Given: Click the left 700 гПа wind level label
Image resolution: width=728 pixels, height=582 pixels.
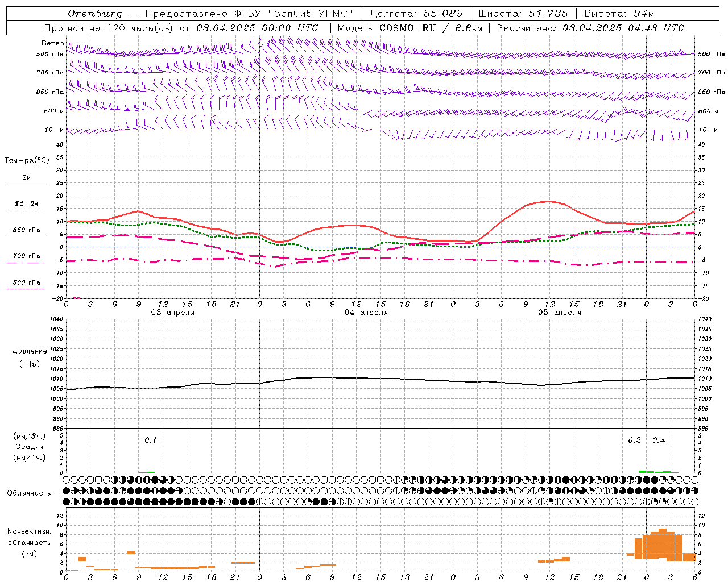Looking at the screenshot, I should pos(50,73).
